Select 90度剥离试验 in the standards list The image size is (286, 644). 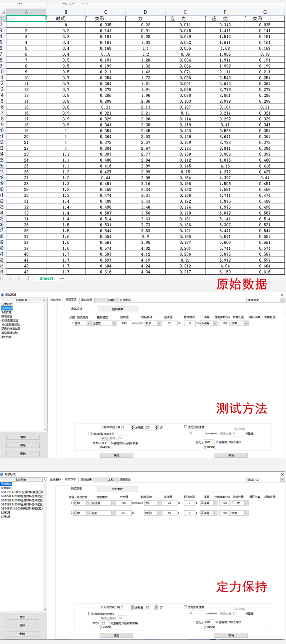(x=10, y=320)
